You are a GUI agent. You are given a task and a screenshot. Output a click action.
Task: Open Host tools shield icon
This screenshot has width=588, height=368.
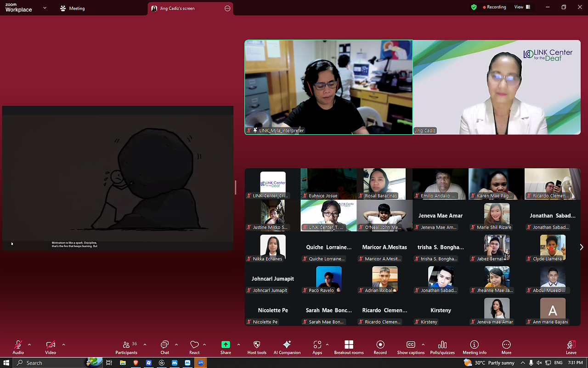pyautogui.click(x=257, y=347)
